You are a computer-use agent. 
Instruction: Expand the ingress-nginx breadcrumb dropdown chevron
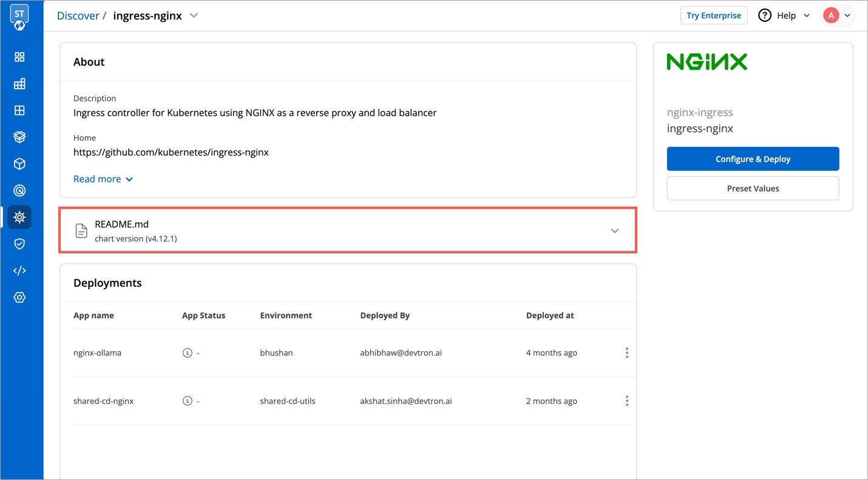tap(194, 16)
